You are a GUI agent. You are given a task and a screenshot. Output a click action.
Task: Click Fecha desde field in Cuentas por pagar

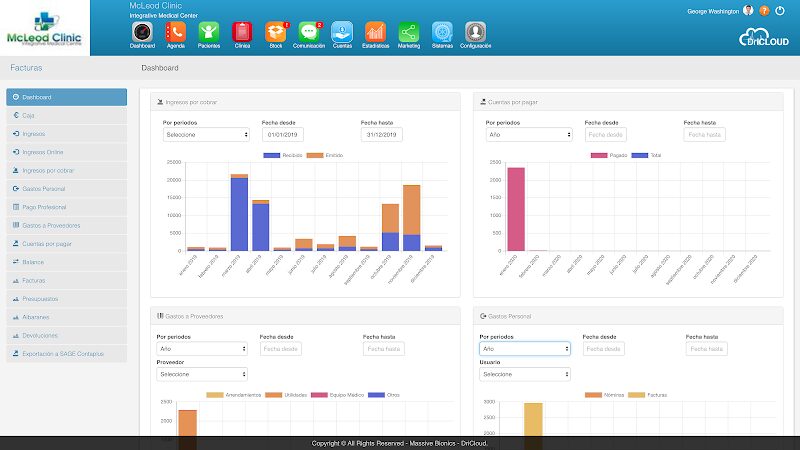coord(606,134)
